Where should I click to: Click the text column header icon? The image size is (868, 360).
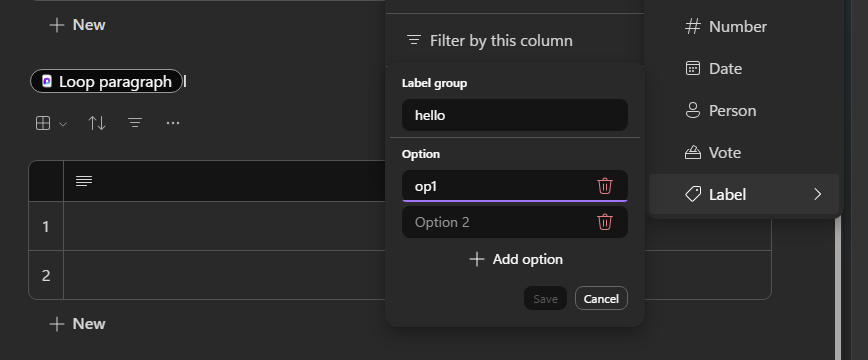(84, 181)
